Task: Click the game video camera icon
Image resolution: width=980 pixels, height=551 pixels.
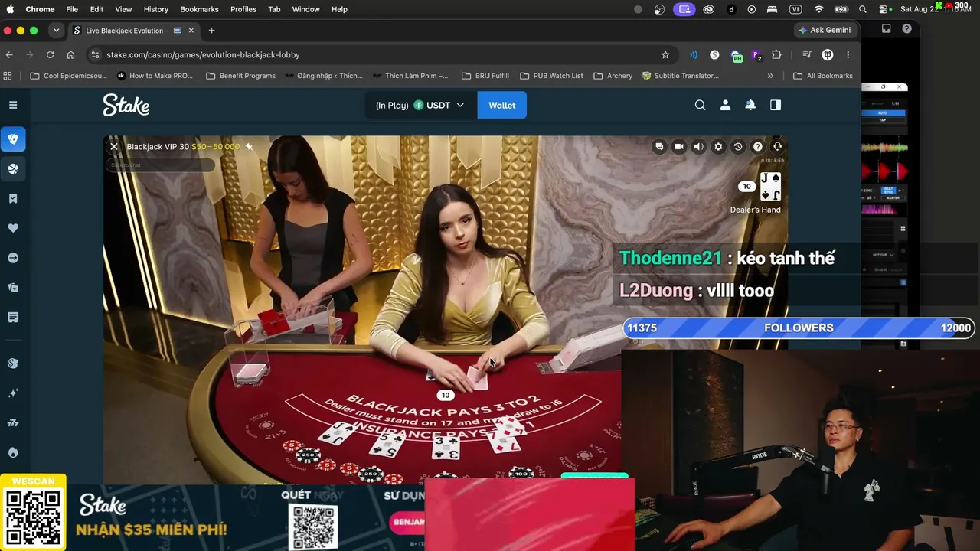Action: (679, 147)
